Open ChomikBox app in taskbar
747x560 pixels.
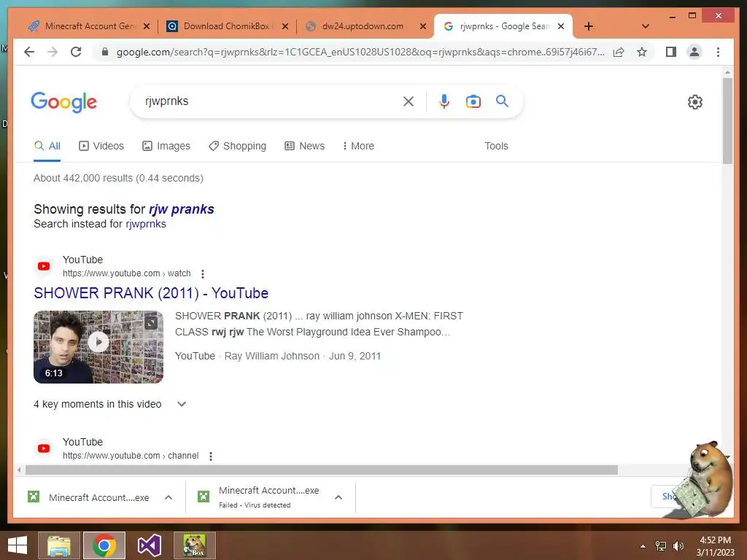click(194, 545)
